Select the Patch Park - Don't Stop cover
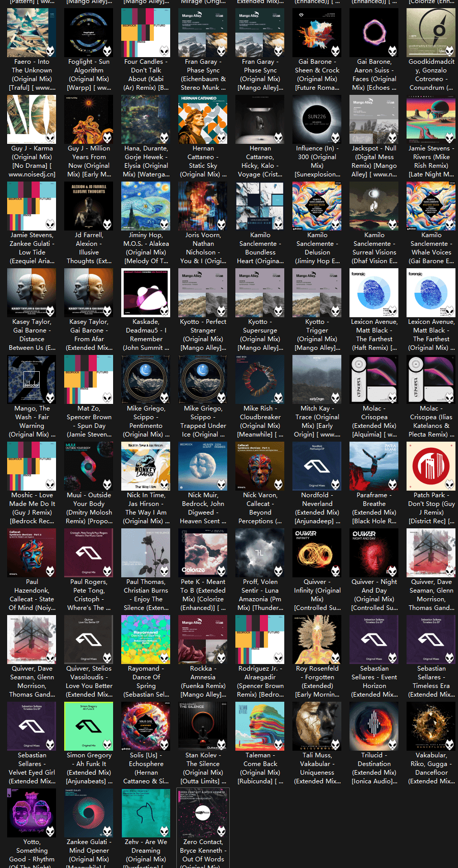 coord(431,466)
